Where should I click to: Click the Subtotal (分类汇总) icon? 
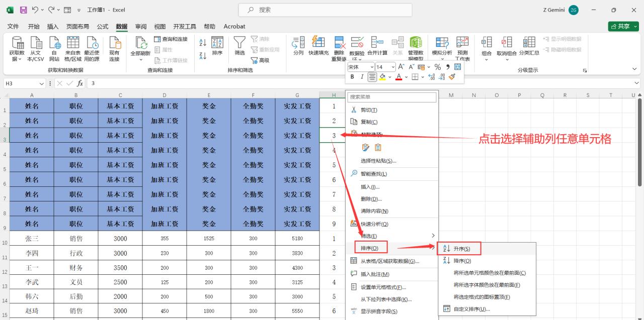tap(529, 46)
